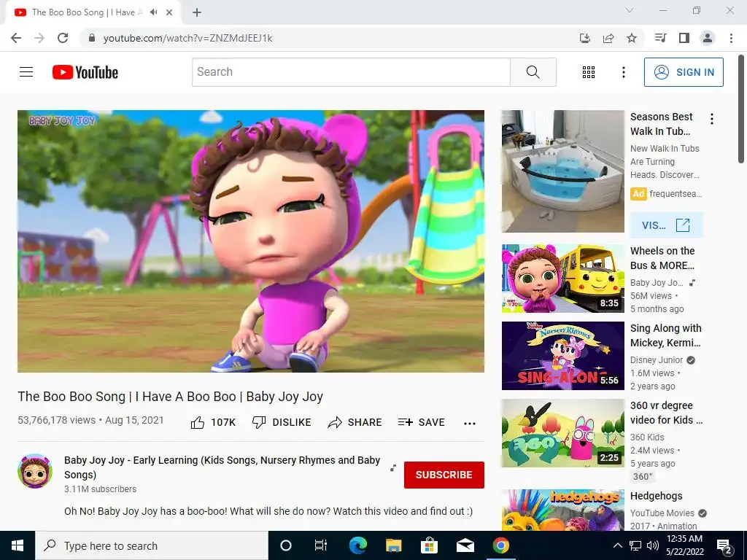Screen dimensions: 747x560
Task: Subscribe to Baby Joy Joy channel
Action: tap(444, 475)
